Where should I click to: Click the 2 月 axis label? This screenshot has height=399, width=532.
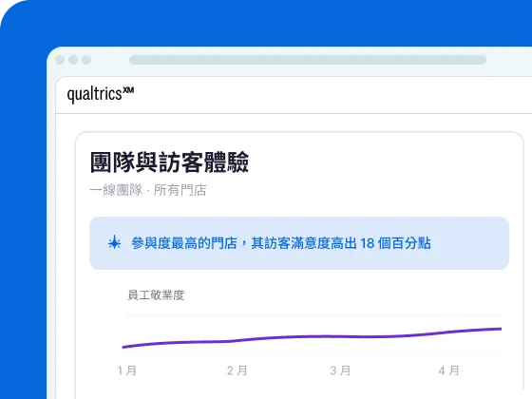[x=237, y=370]
